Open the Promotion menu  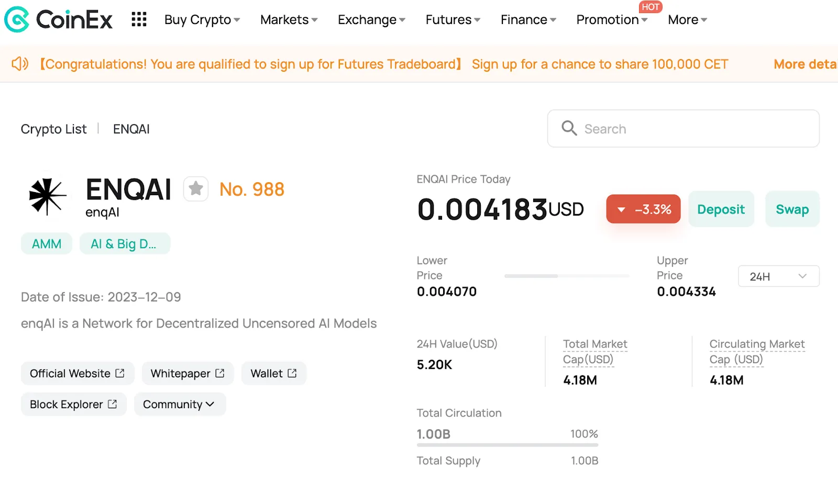612,20
